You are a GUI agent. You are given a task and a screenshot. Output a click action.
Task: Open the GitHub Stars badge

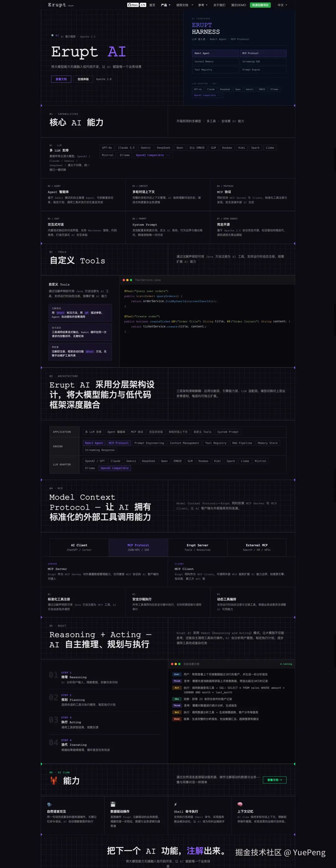pyautogui.click(x=137, y=5)
